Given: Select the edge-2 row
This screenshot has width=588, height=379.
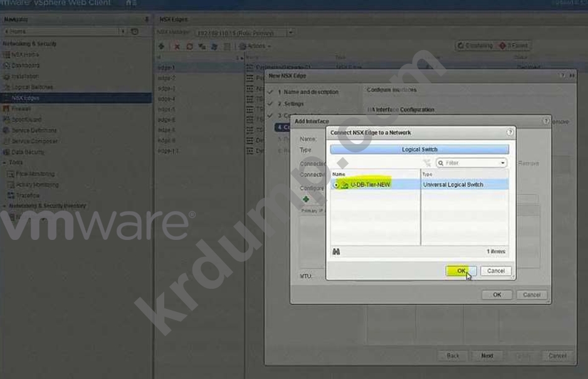Looking at the screenshot, I should pyautogui.click(x=200, y=78).
